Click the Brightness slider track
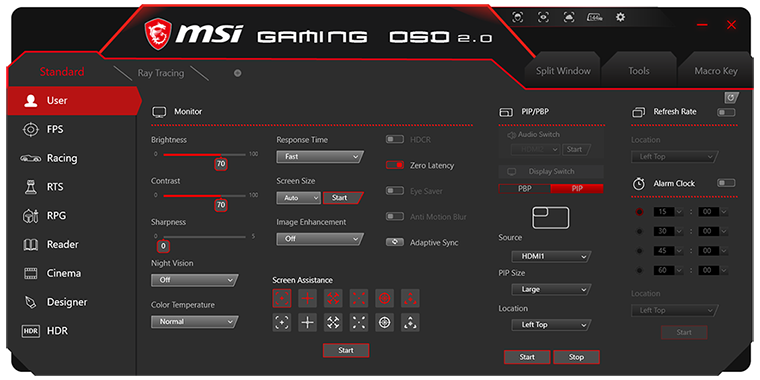The image size is (760, 380). pyautogui.click(x=204, y=155)
